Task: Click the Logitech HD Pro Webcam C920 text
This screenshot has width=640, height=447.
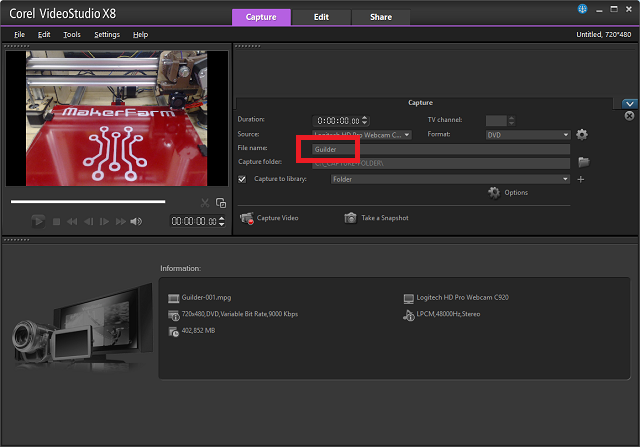Action: pyautogui.click(x=462, y=298)
